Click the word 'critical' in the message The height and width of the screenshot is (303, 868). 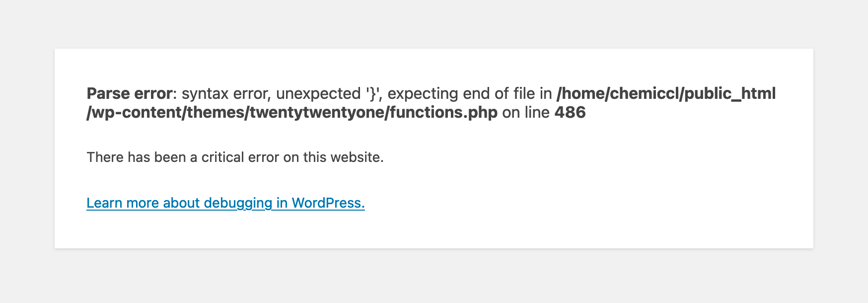point(222,157)
